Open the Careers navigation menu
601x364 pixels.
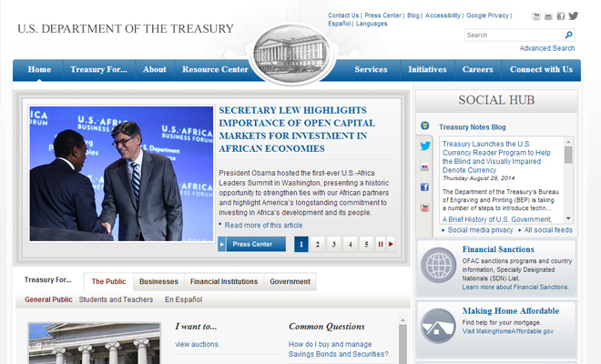click(x=477, y=70)
